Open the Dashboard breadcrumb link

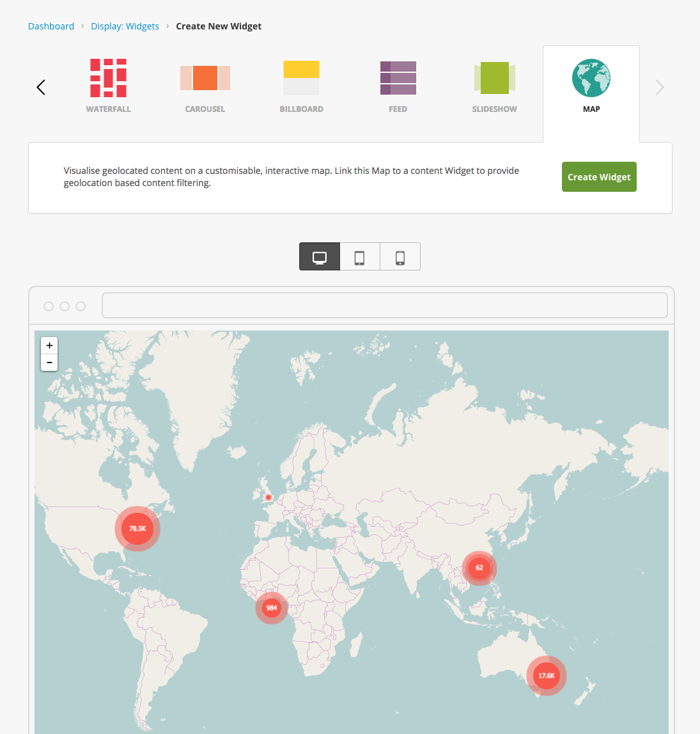click(51, 26)
